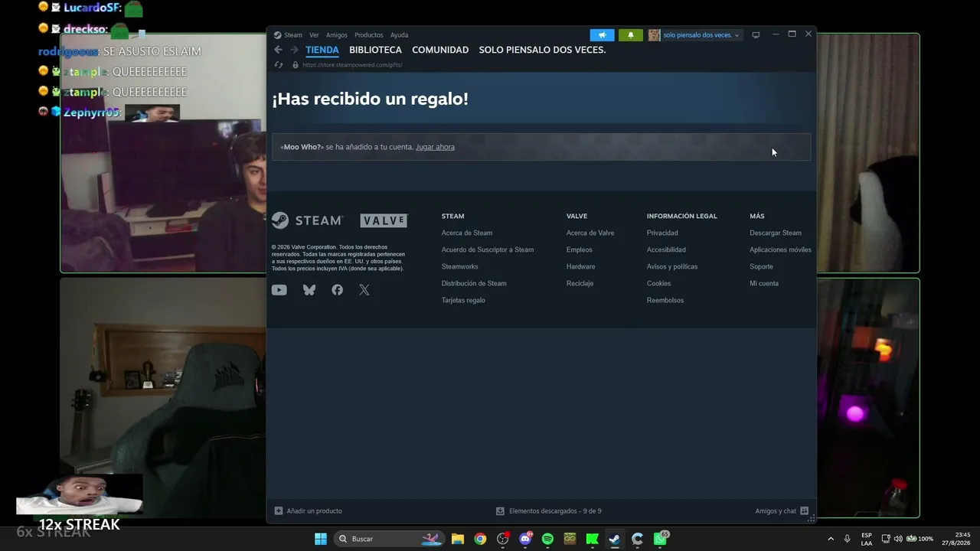Open the Empleos footer link

(580, 249)
